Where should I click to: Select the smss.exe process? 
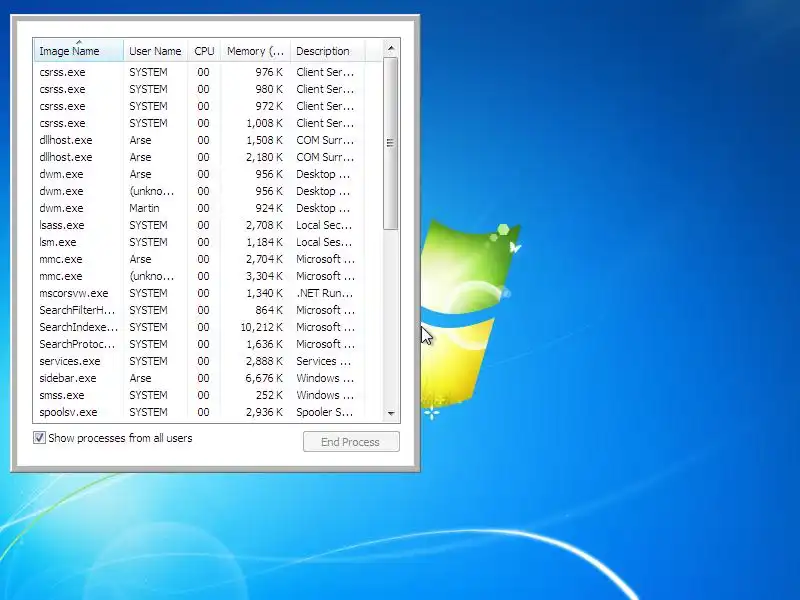(208, 395)
